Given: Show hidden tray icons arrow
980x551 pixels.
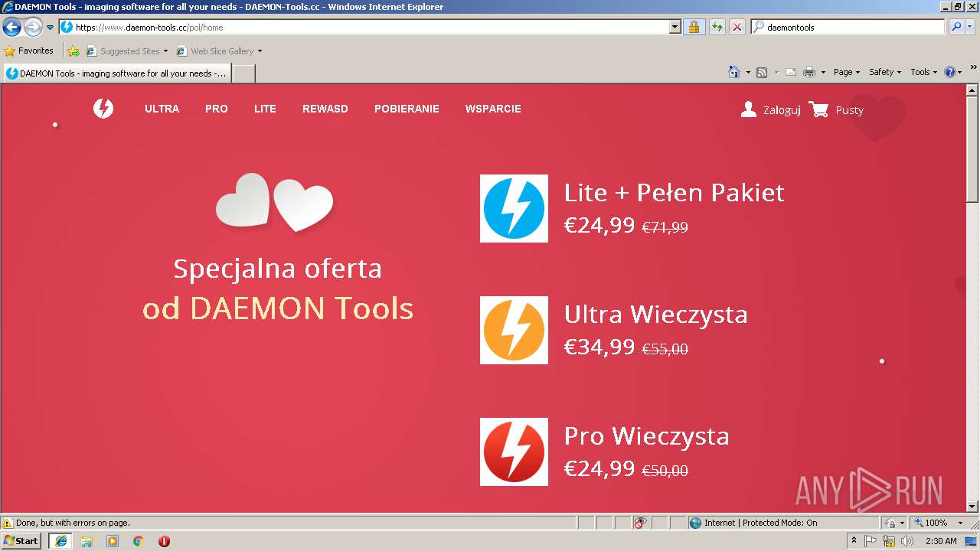Looking at the screenshot, I should click(x=854, y=541).
